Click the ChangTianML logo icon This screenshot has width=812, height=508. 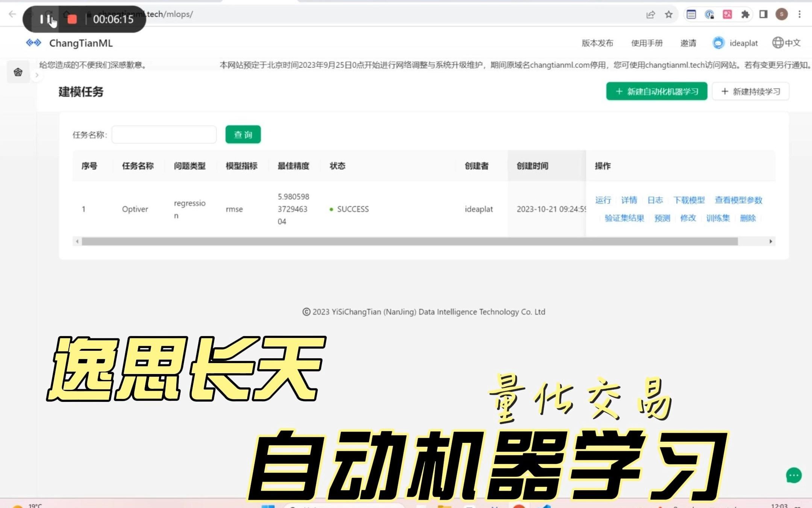pos(33,43)
